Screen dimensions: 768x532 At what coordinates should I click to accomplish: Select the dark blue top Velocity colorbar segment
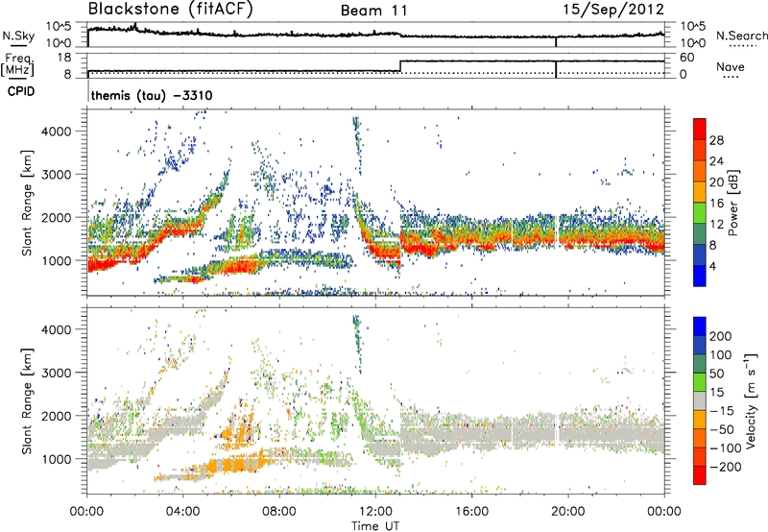[x=701, y=326]
